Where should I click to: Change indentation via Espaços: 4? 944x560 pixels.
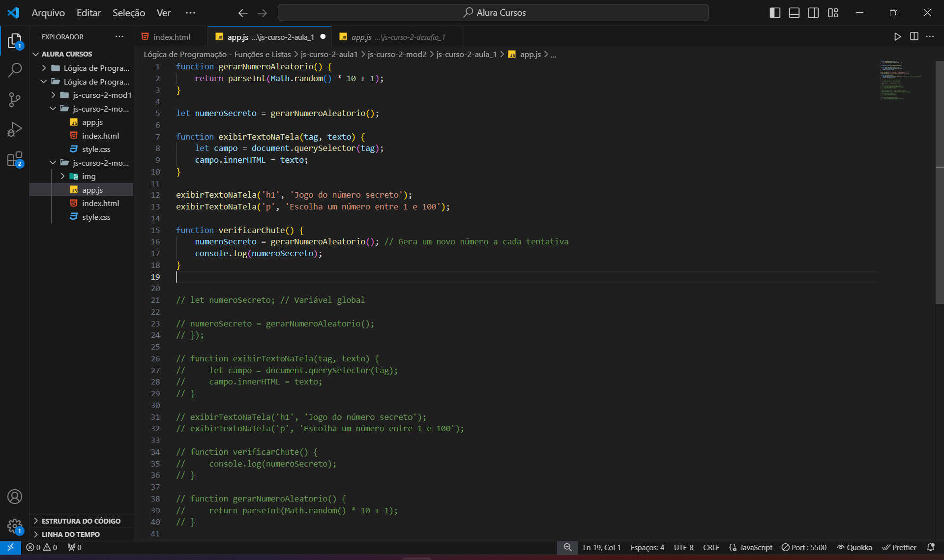[647, 547]
